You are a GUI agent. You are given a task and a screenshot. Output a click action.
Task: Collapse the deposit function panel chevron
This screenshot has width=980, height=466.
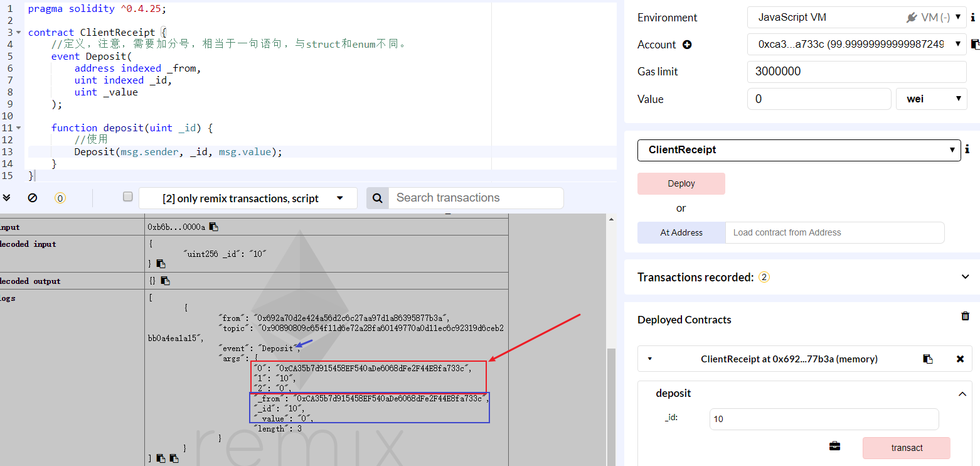tap(962, 394)
